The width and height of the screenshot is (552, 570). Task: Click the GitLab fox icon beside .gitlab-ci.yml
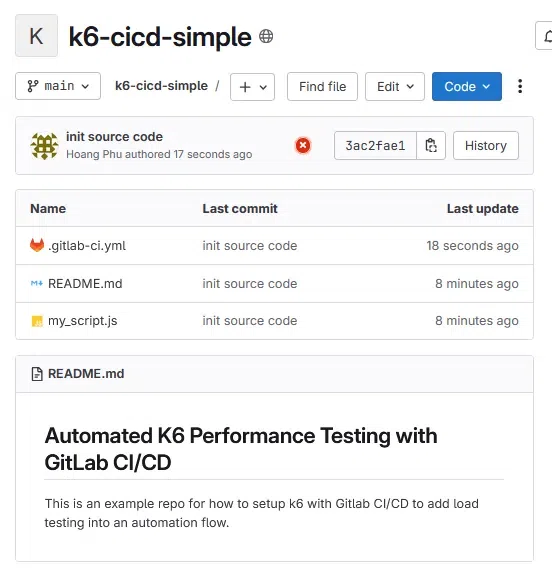coord(37,246)
